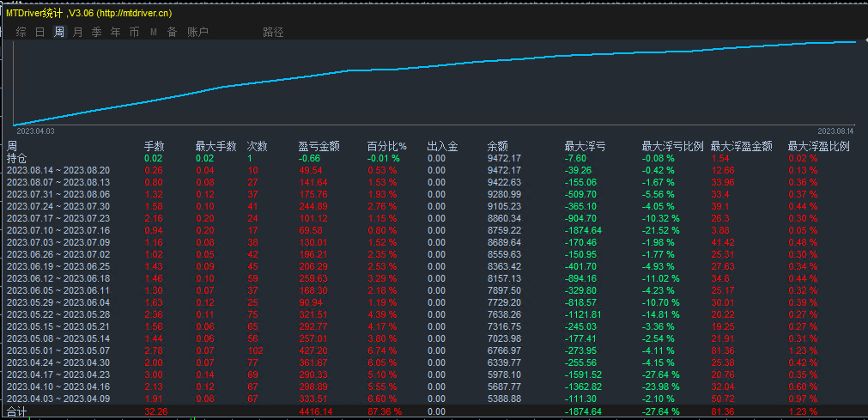Click the 百分比% column header
The width and height of the screenshot is (868, 420).
tap(387, 146)
